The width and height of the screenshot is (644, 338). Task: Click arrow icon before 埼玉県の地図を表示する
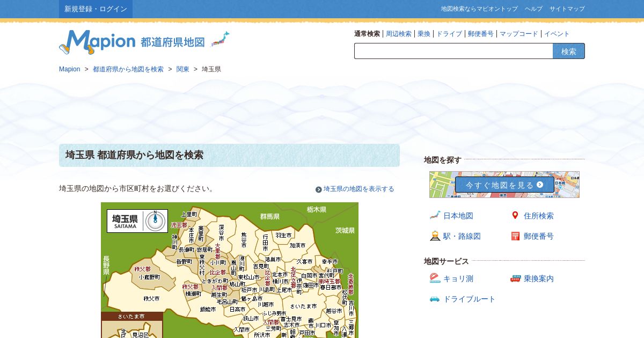(319, 189)
